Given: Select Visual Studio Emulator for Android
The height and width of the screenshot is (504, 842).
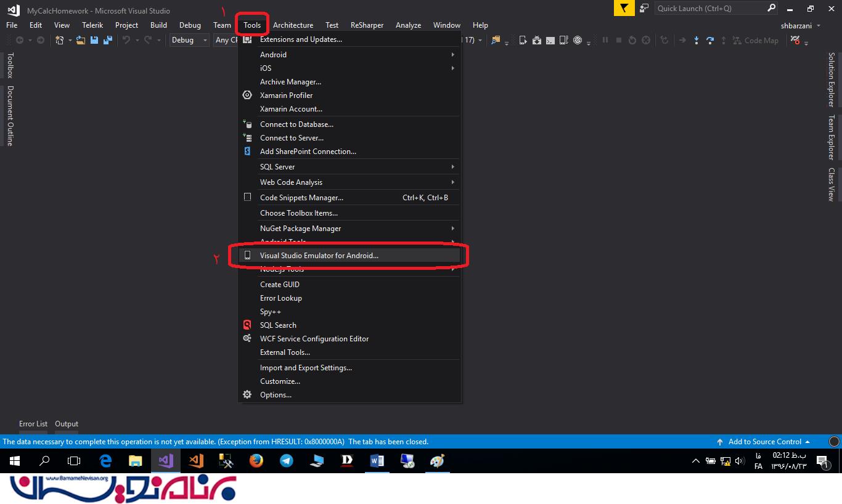Looking at the screenshot, I should point(319,256).
